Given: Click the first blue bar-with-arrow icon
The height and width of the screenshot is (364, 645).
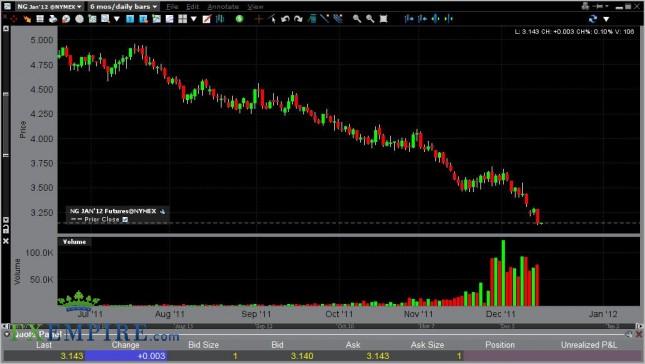Looking at the screenshot, I should pyautogui.click(x=408, y=19).
